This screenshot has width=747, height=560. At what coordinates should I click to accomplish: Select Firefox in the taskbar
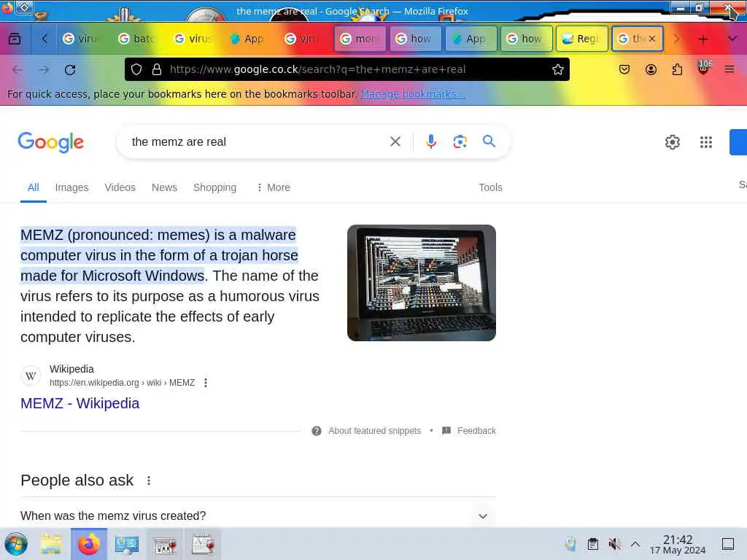(x=88, y=544)
